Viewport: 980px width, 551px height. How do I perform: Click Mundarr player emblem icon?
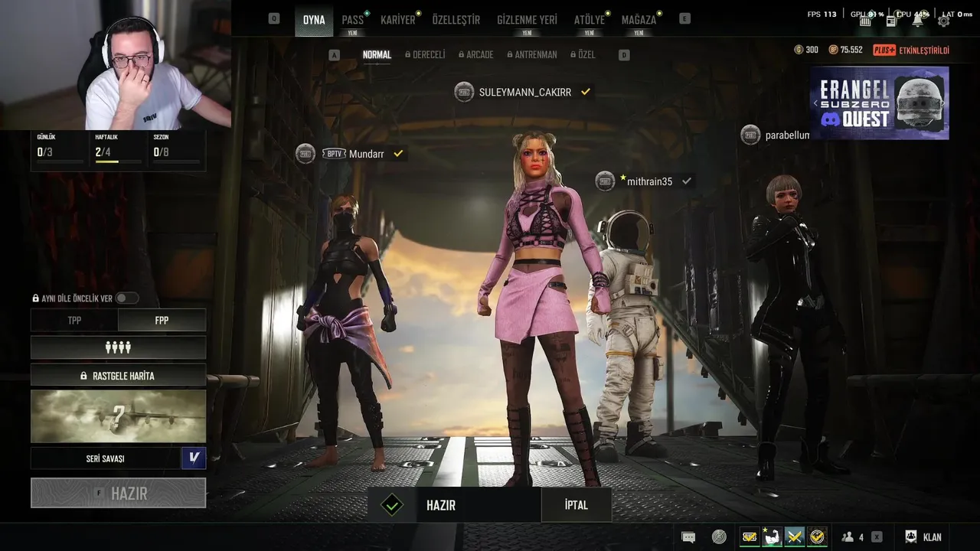coord(305,154)
